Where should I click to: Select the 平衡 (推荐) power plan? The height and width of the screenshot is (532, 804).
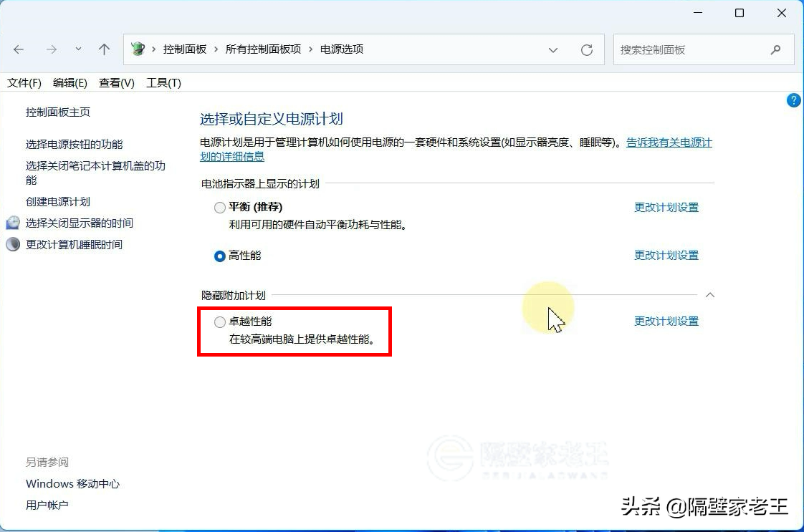tap(220, 207)
